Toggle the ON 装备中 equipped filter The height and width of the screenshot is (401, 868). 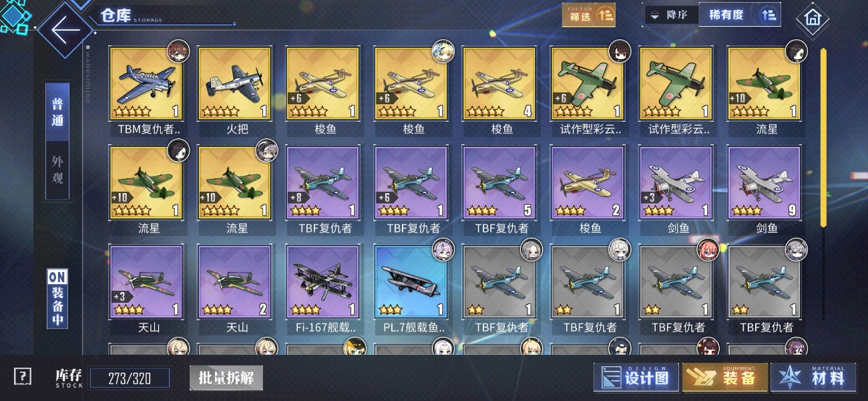click(57, 298)
